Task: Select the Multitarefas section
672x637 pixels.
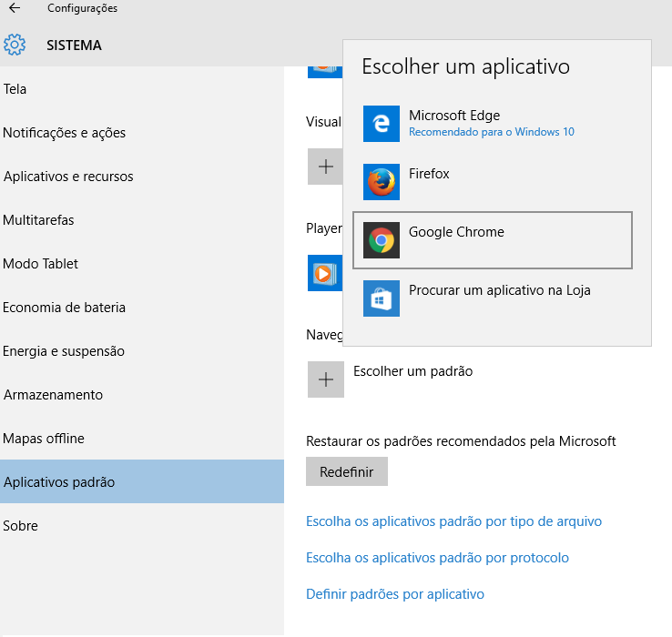Action: coord(142,220)
